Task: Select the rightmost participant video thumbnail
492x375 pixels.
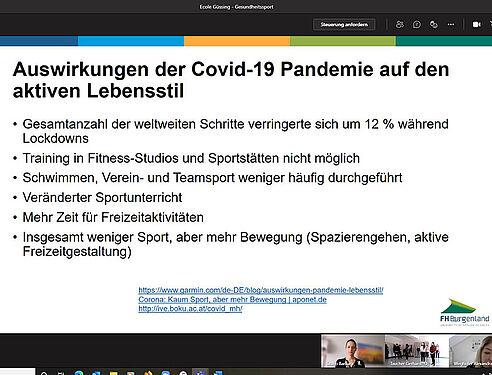Action: pyautogui.click(x=471, y=351)
